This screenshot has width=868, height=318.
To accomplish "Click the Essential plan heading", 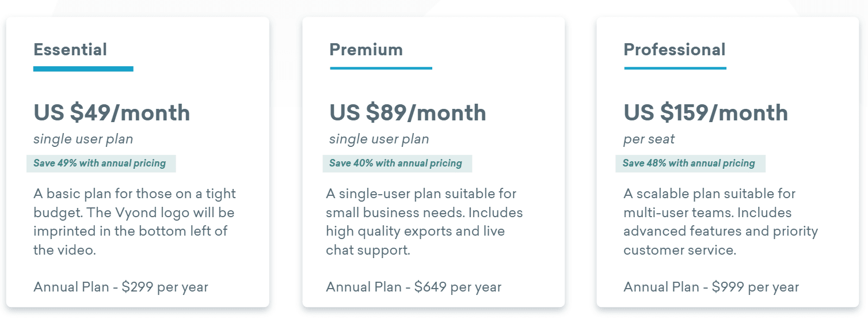I will click(70, 50).
